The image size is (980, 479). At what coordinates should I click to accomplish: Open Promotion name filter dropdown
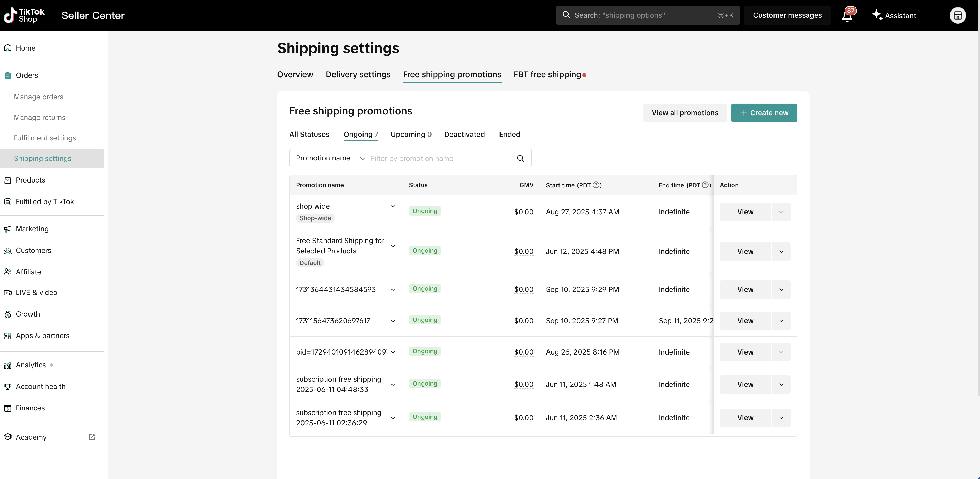(330, 158)
